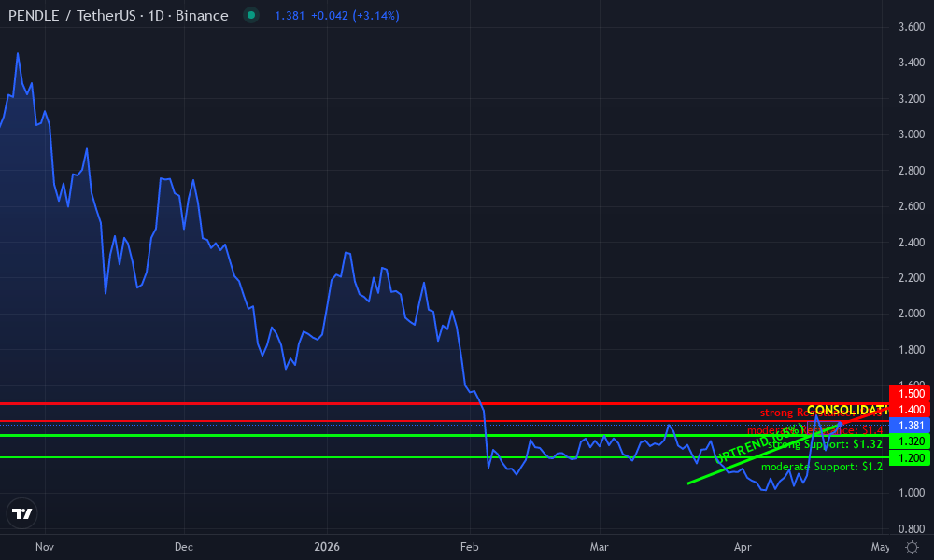This screenshot has height=560, width=934.
Task: Click the Apr label on time axis
Action: [x=743, y=546]
